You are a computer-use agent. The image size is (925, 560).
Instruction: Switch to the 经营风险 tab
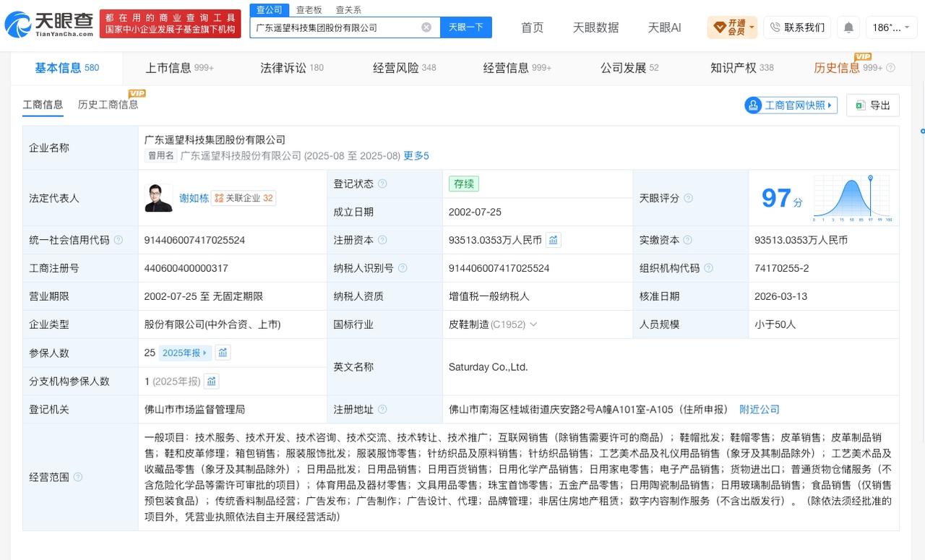pyautogui.click(x=405, y=68)
